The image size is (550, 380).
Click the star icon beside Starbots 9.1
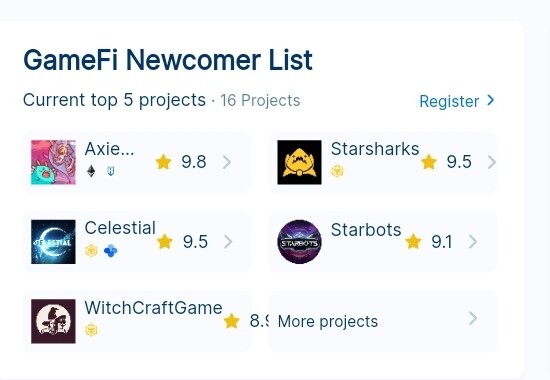tap(413, 241)
